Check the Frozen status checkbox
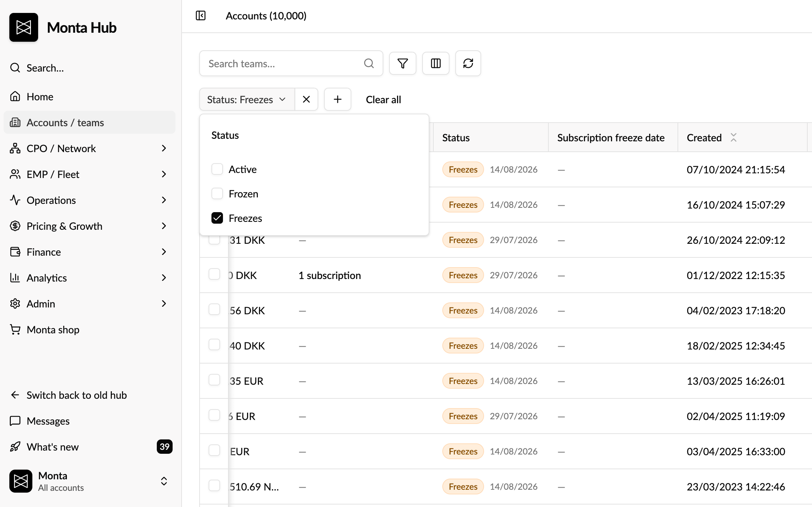 point(217,193)
